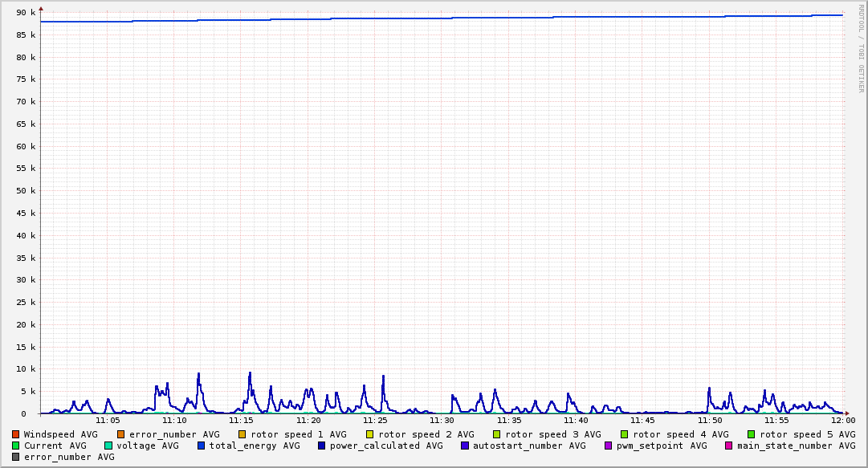
Task: Click the 11:30 time axis label
Action: 442,420
